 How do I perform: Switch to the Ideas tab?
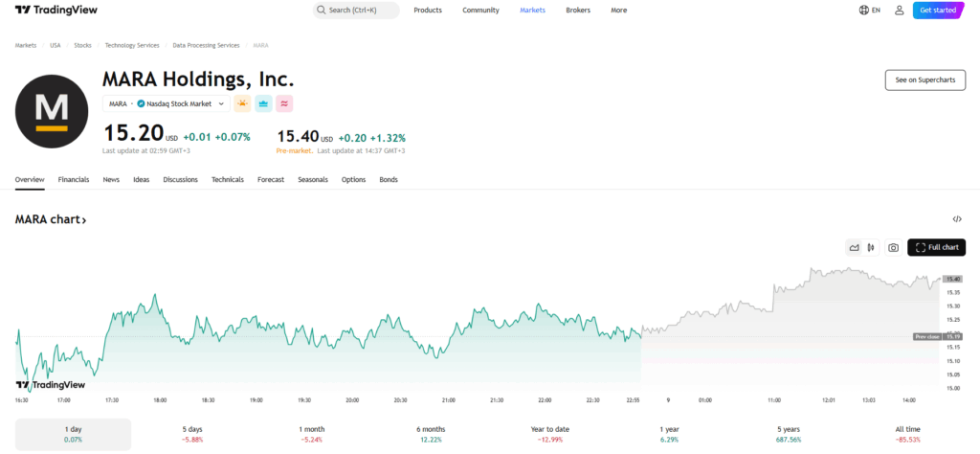pos(142,179)
